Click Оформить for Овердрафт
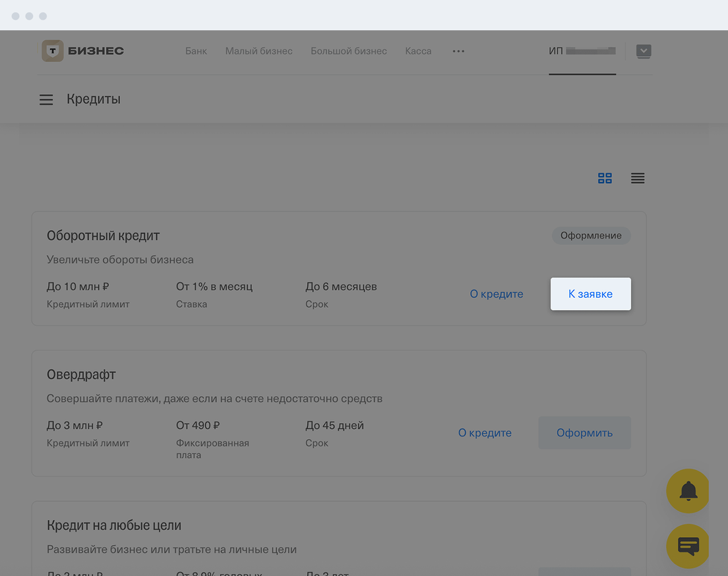This screenshot has width=728, height=576. (584, 433)
